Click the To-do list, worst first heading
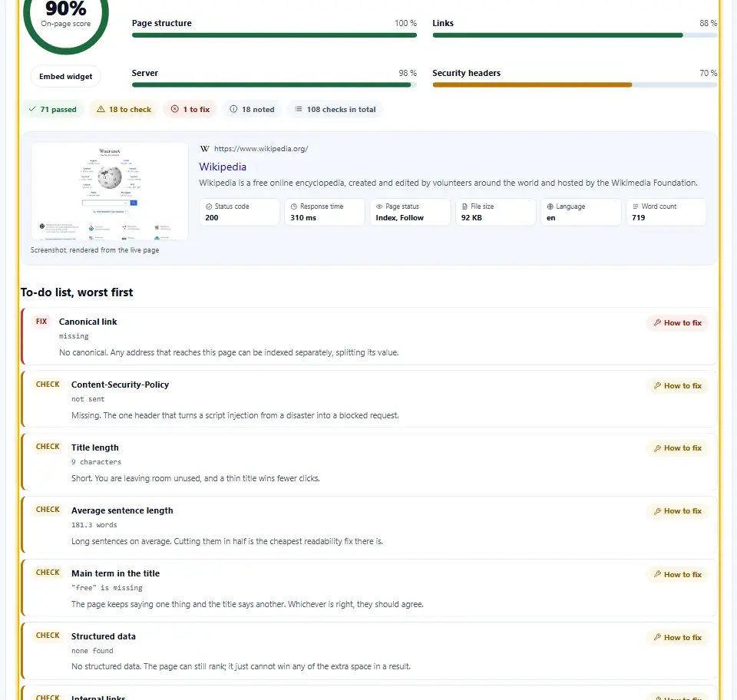 click(77, 292)
